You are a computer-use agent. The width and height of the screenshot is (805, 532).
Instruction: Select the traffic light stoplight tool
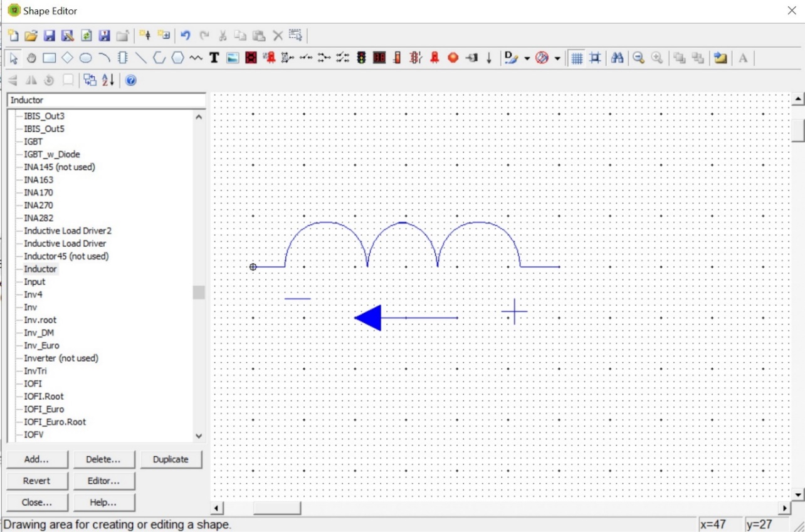361,58
